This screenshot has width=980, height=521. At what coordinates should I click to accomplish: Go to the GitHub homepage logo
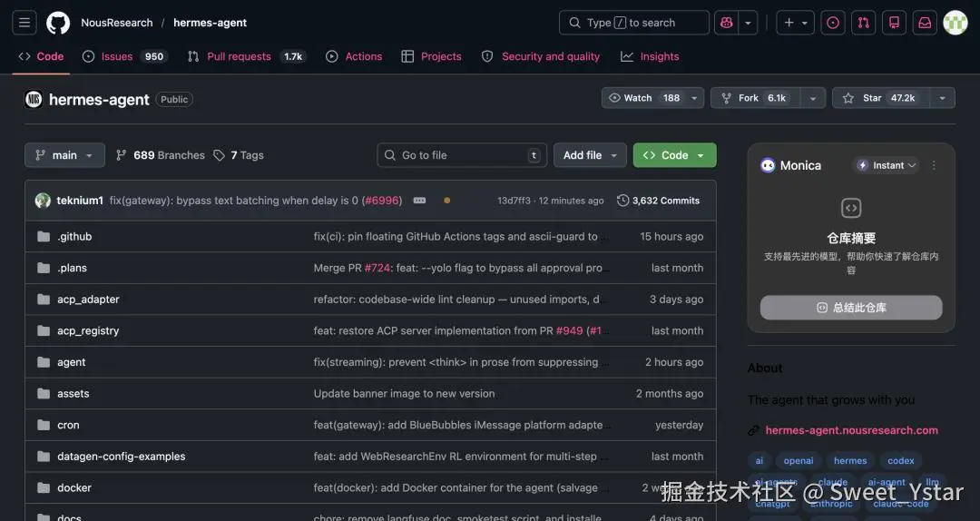pos(58,23)
